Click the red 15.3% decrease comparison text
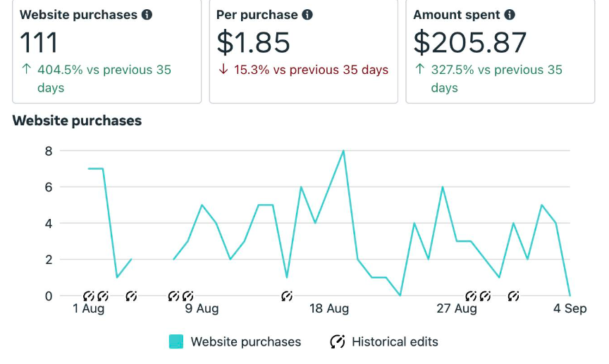The image size is (609, 364). [303, 70]
